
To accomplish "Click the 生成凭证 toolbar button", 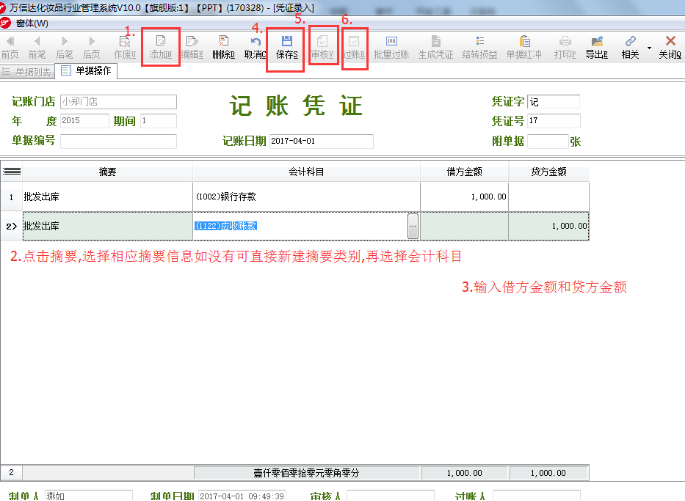I will tap(435, 46).
